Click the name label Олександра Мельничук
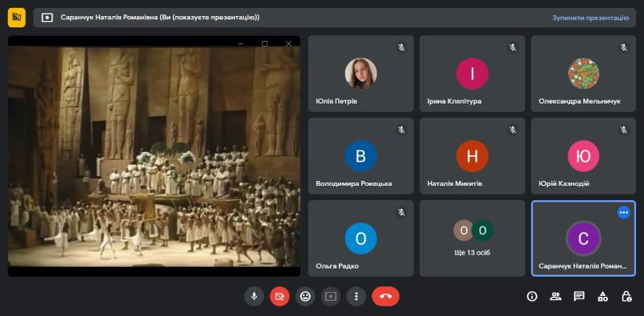The height and width of the screenshot is (316, 644). click(x=580, y=101)
